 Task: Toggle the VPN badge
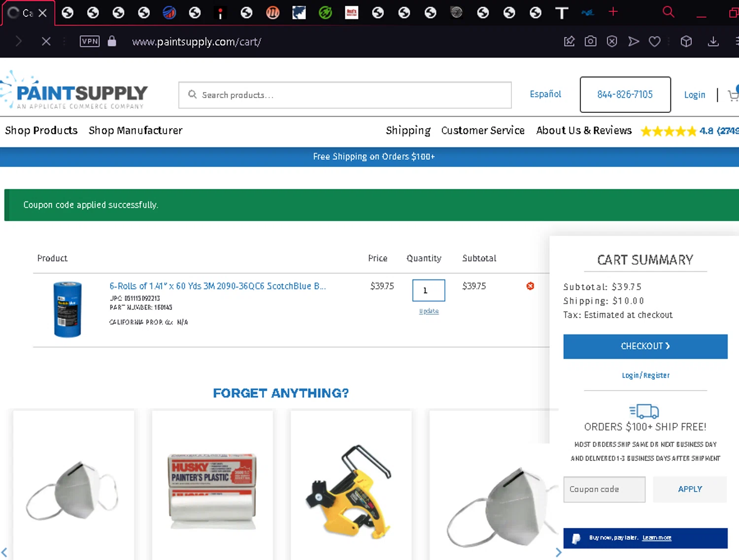point(90,41)
